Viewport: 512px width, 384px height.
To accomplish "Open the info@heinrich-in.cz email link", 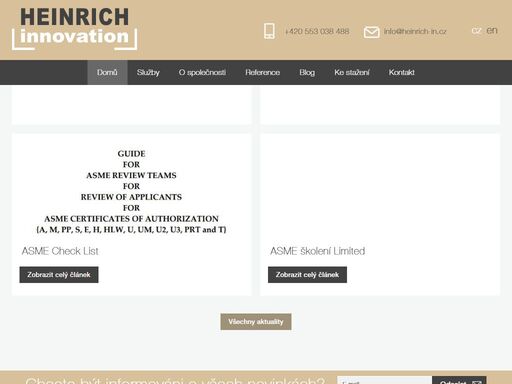I will click(415, 31).
